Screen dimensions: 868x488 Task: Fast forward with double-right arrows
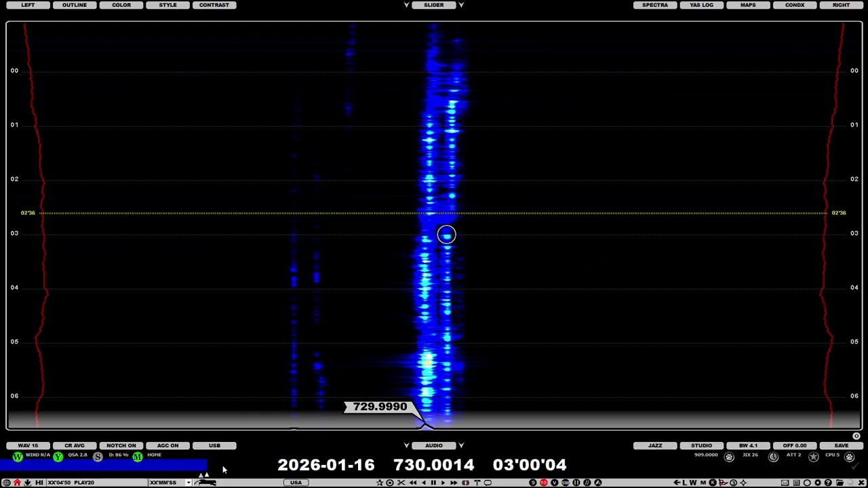pos(454,483)
